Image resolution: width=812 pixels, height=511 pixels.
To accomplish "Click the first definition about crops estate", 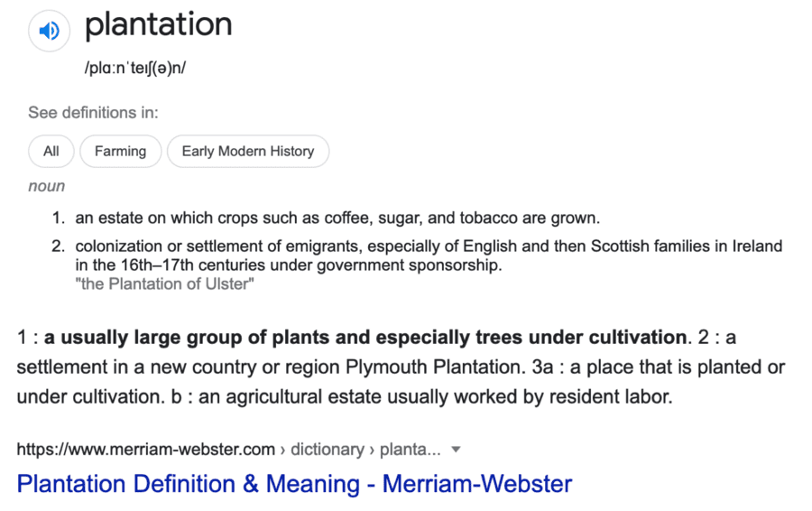I will click(337, 218).
